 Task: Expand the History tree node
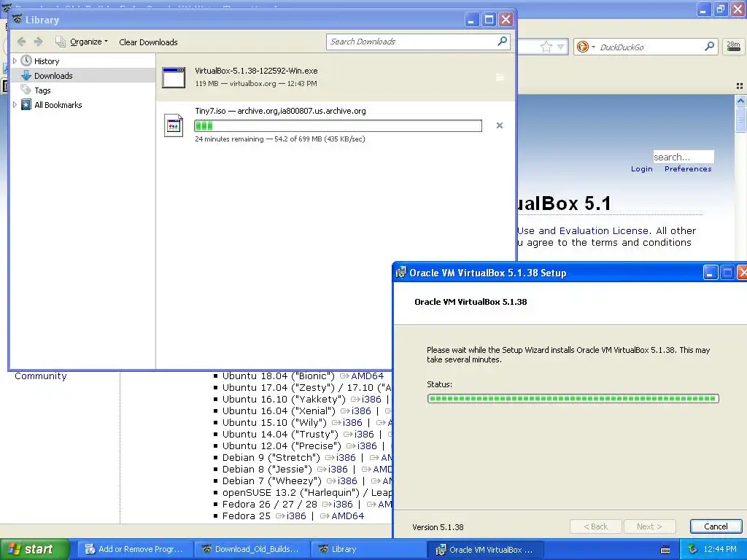tap(15, 61)
